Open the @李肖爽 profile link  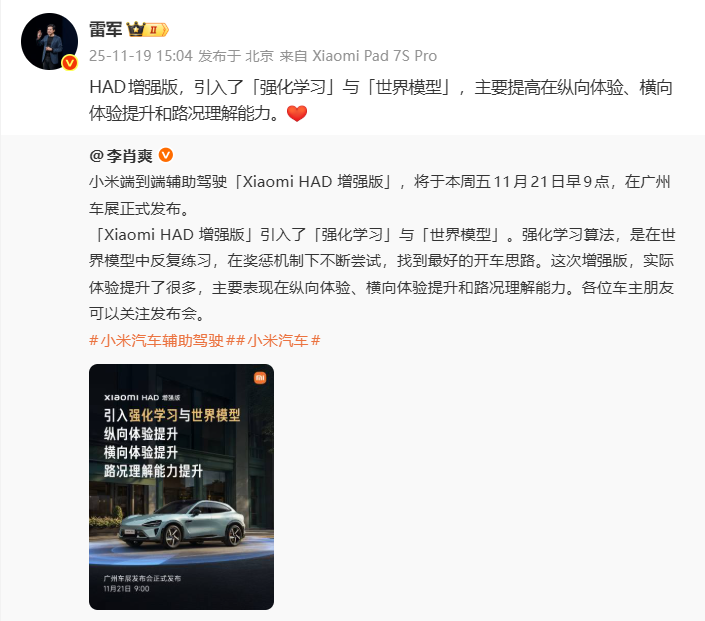[121, 156]
